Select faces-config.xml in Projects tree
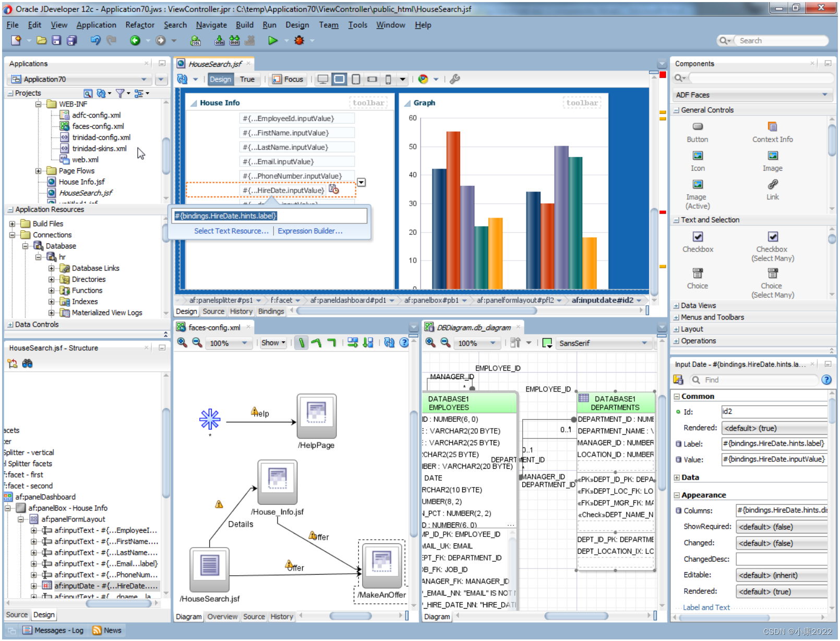Viewport: 840px width, 641px height. point(98,126)
